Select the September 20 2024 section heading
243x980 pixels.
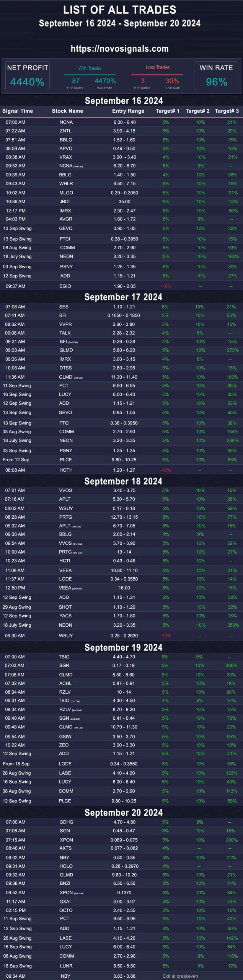[123, 812]
